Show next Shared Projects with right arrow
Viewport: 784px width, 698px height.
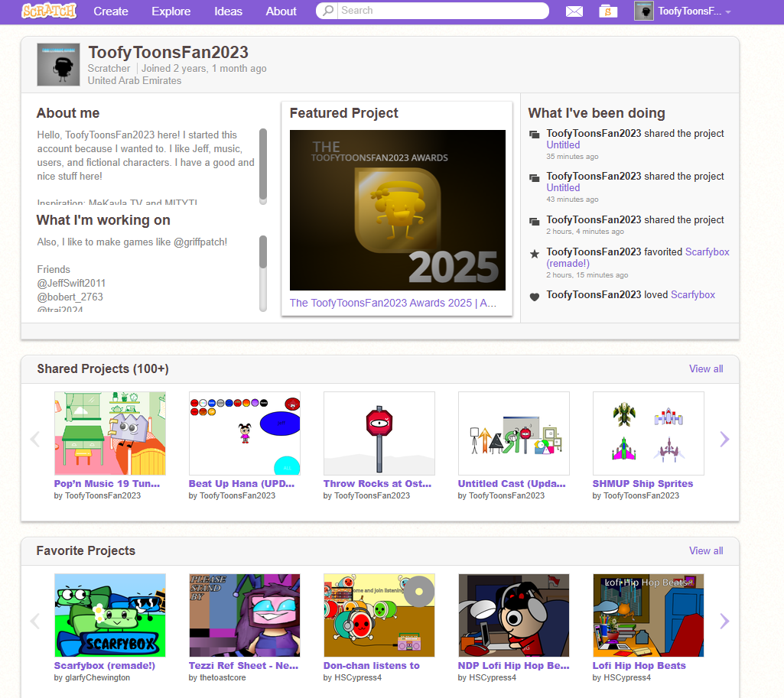coord(724,439)
